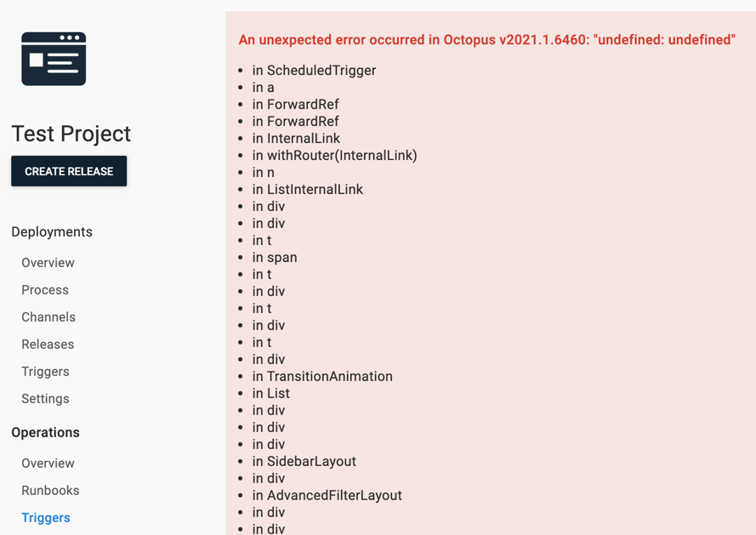Click the SidebarLayout stack trace entry
Screen dimensions: 756x535
[x=311, y=461]
